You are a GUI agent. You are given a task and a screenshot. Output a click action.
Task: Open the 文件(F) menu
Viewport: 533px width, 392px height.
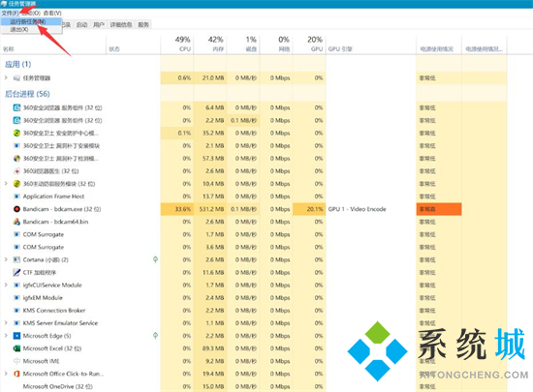click(x=10, y=13)
